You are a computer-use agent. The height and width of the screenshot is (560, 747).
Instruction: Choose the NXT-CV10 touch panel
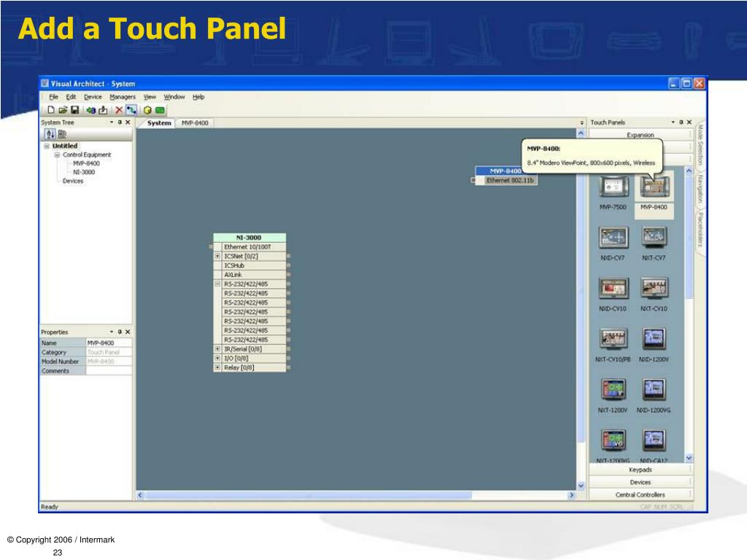[654, 288]
